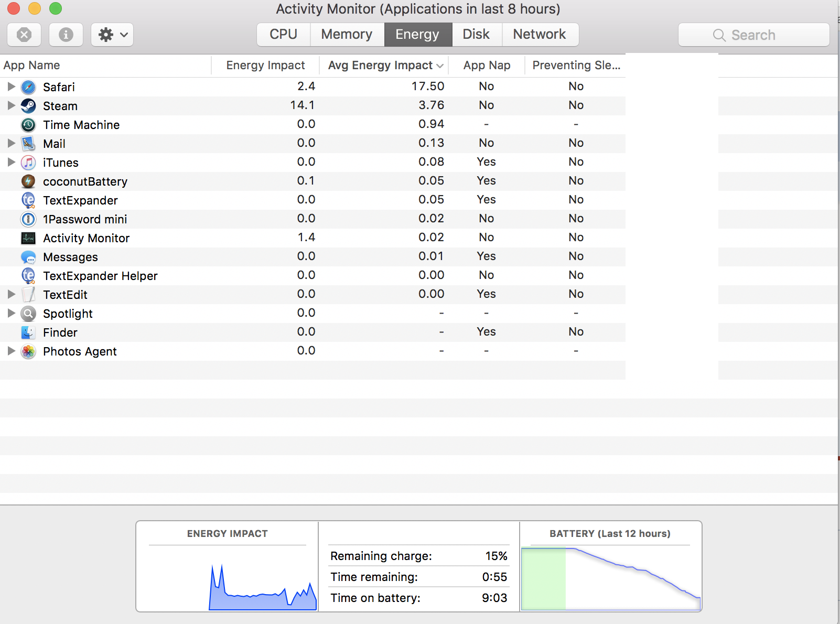Click the TextExpander Helper icon

(28, 276)
